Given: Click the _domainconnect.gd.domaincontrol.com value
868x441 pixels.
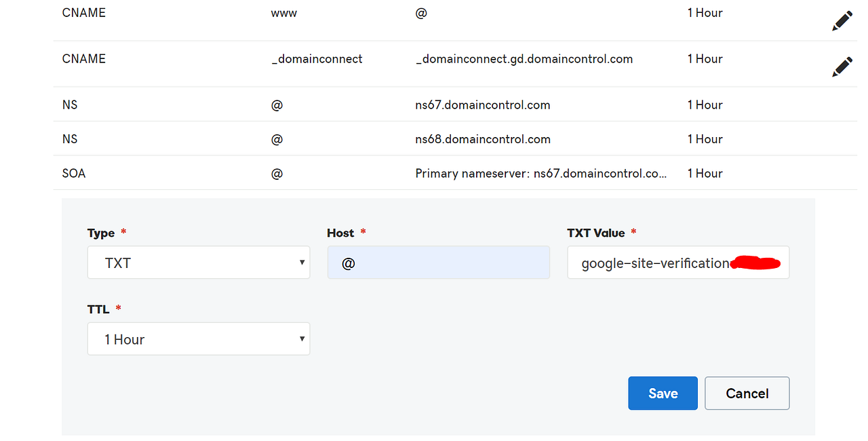Looking at the screenshot, I should pos(524,59).
